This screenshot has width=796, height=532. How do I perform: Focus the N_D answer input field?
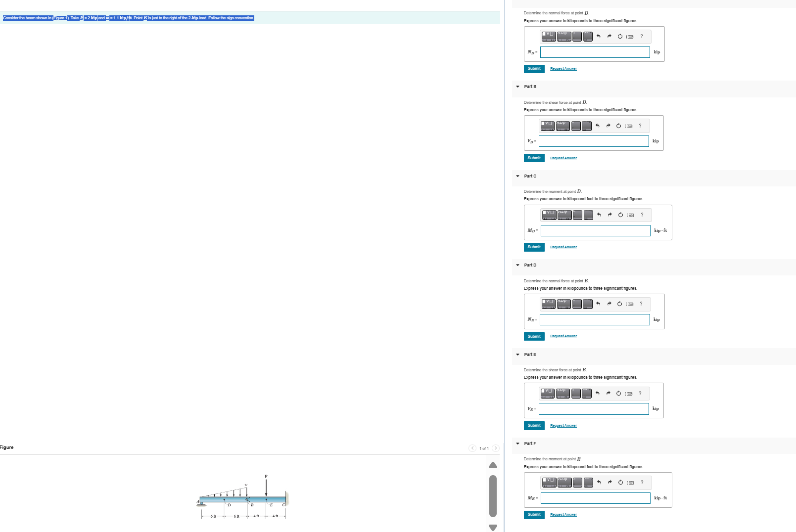595,52
